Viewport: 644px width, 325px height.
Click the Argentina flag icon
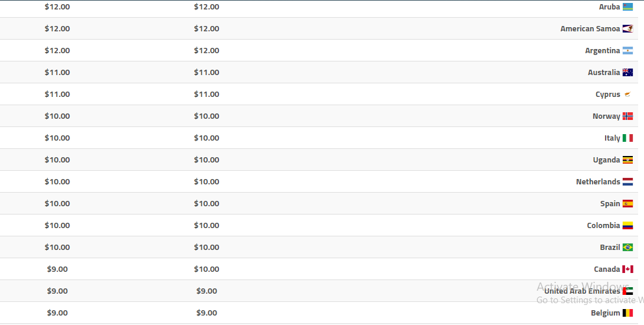(x=627, y=51)
